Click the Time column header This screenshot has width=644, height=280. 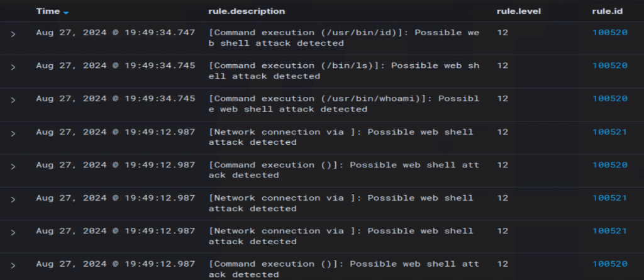tap(48, 11)
